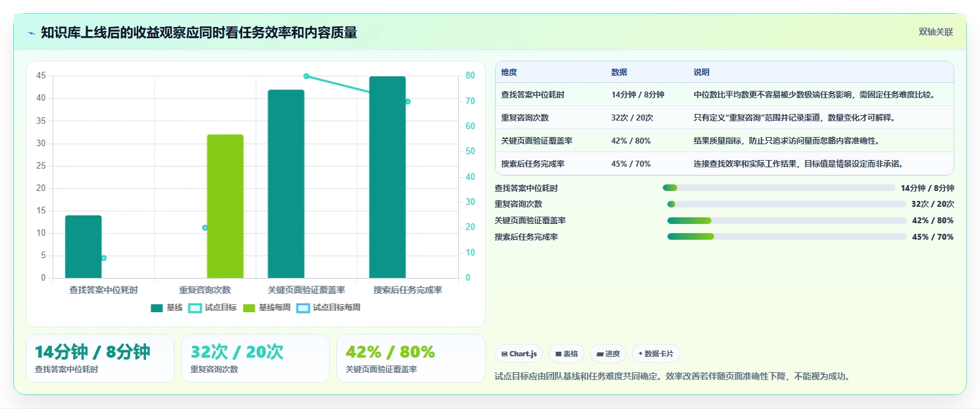Toggle the 试点目标每周 legend item
Image resolution: width=980 pixels, height=409 pixels.
tap(328, 308)
